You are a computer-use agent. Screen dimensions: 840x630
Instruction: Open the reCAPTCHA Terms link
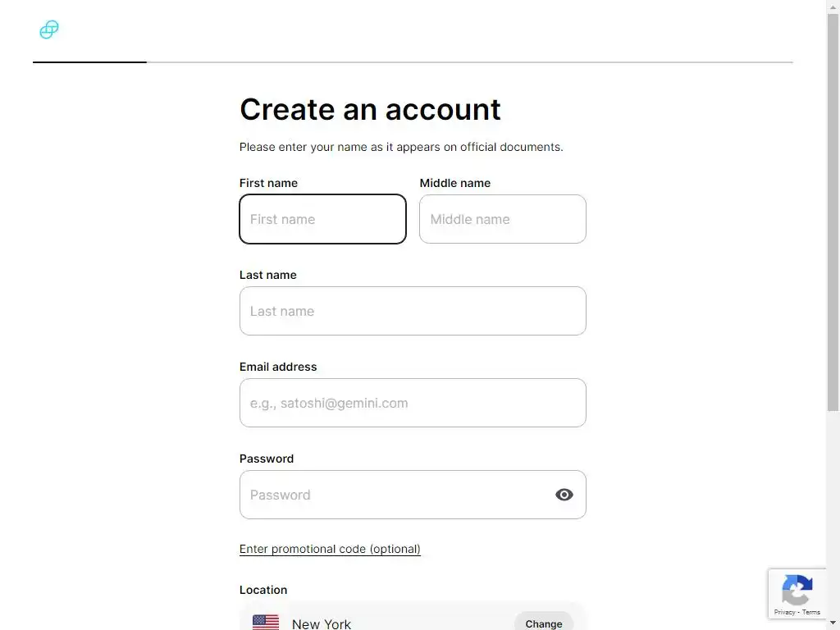[x=811, y=612]
